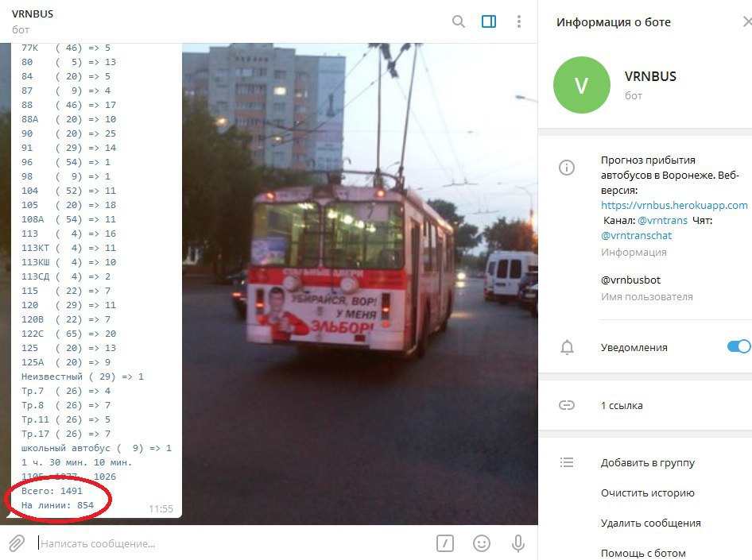The width and height of the screenshot is (752, 560).
Task: Click the bell notifications icon
Action: 567,347
